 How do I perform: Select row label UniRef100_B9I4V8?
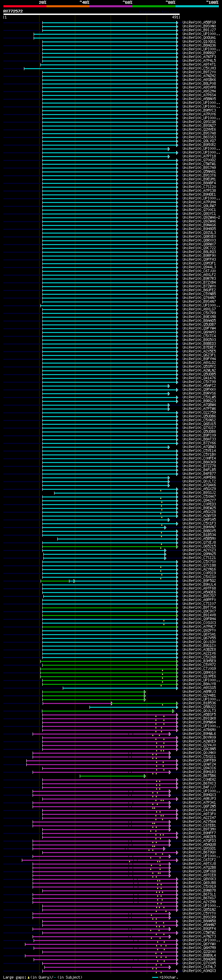(199, 615)
